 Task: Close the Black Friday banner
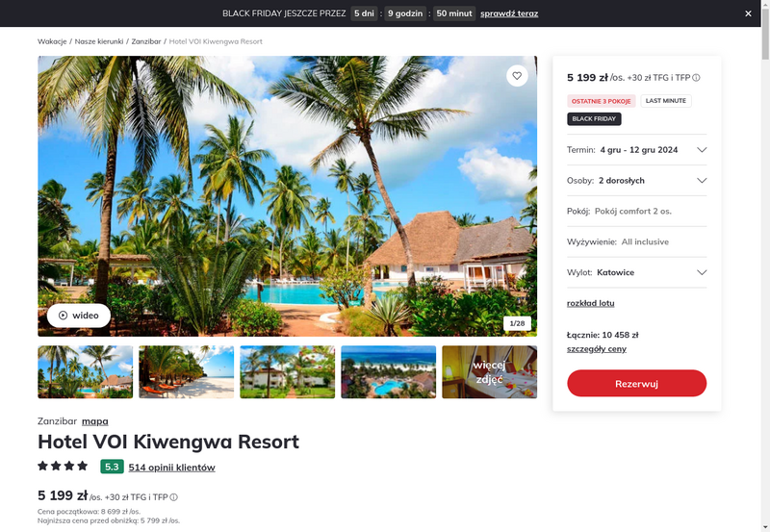coord(748,13)
